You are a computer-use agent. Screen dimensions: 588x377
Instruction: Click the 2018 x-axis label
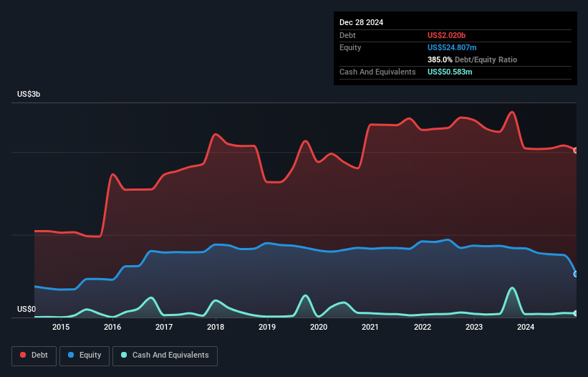pyautogui.click(x=216, y=327)
